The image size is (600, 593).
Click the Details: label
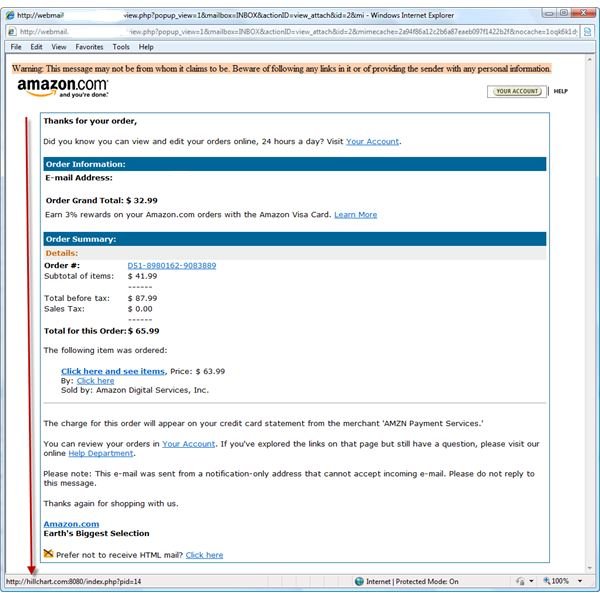coord(62,253)
